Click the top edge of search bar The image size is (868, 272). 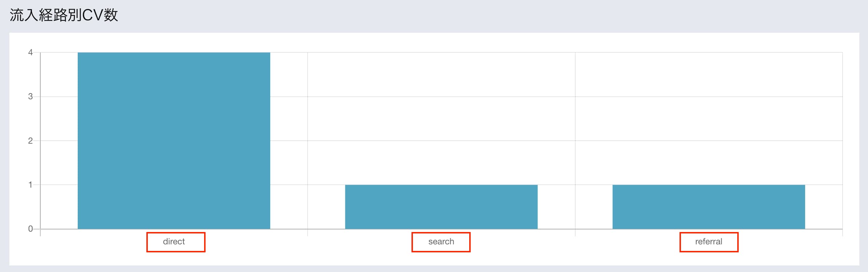point(441,185)
